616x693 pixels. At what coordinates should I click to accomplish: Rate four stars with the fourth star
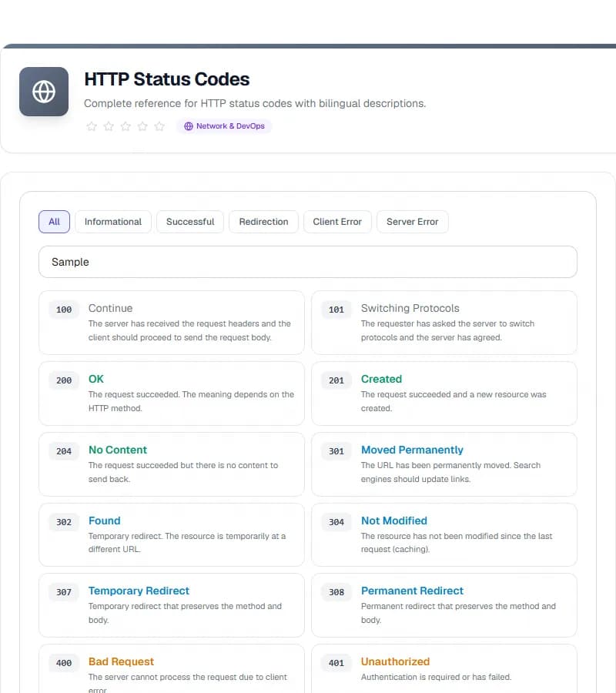(x=142, y=126)
